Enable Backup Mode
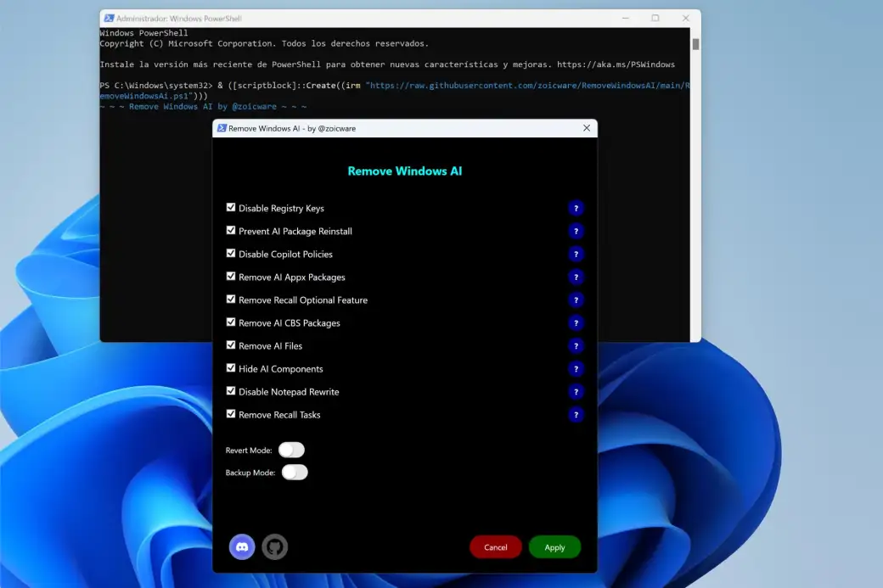Viewport: 883px width, 588px height. [x=295, y=472]
